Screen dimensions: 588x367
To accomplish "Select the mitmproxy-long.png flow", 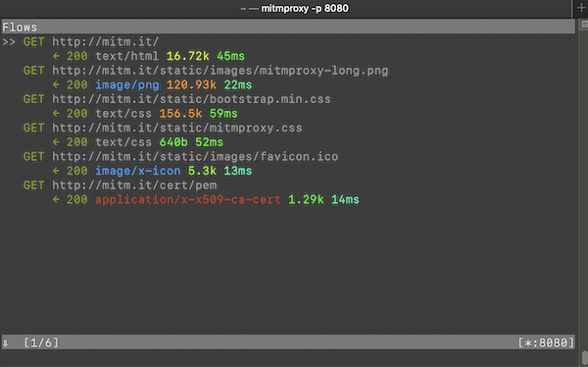I will (206, 71).
